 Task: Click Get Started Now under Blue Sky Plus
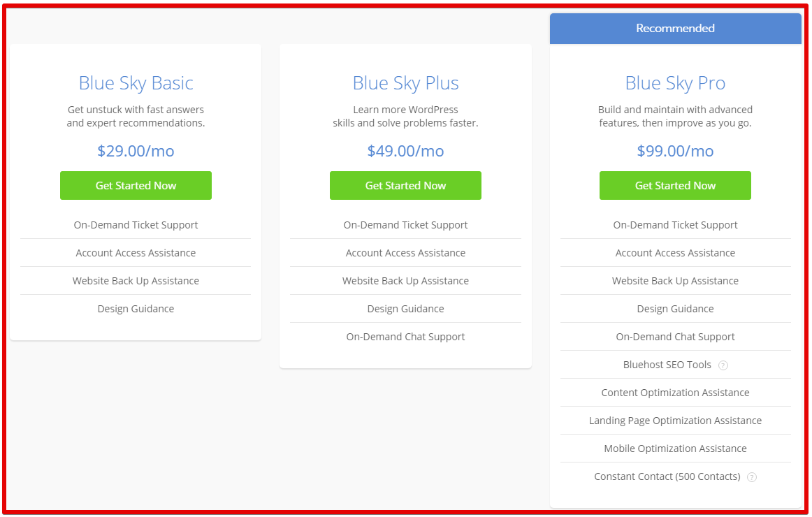405,185
